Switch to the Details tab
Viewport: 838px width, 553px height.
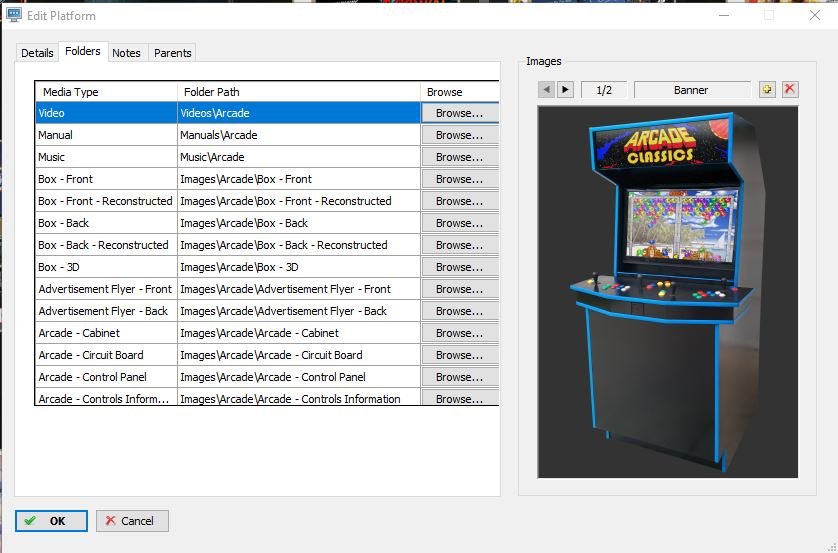click(37, 53)
